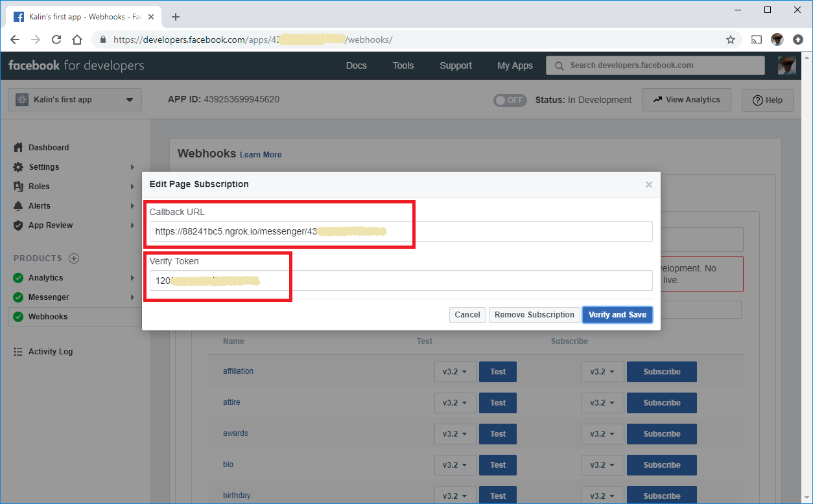813x504 pixels.
Task: Open Test version dropdown for awards
Action: pos(455,434)
